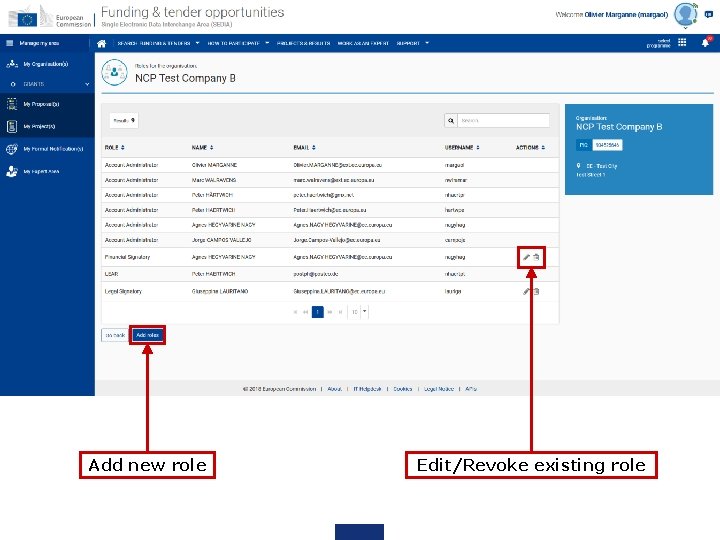Open the IT Helpdesk footer link

pyautogui.click(x=367, y=389)
